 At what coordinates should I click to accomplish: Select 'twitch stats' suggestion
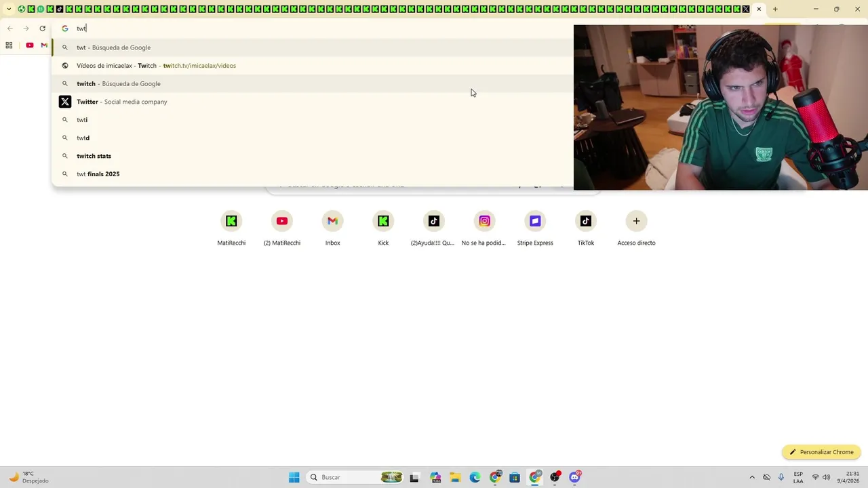[x=312, y=156]
